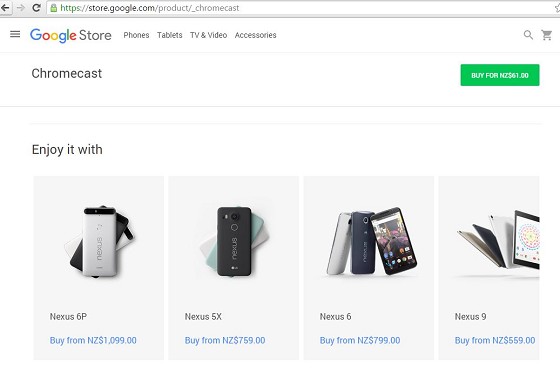This screenshot has height=385, width=560.
Task: Open the shopping cart icon
Action: pos(547,35)
